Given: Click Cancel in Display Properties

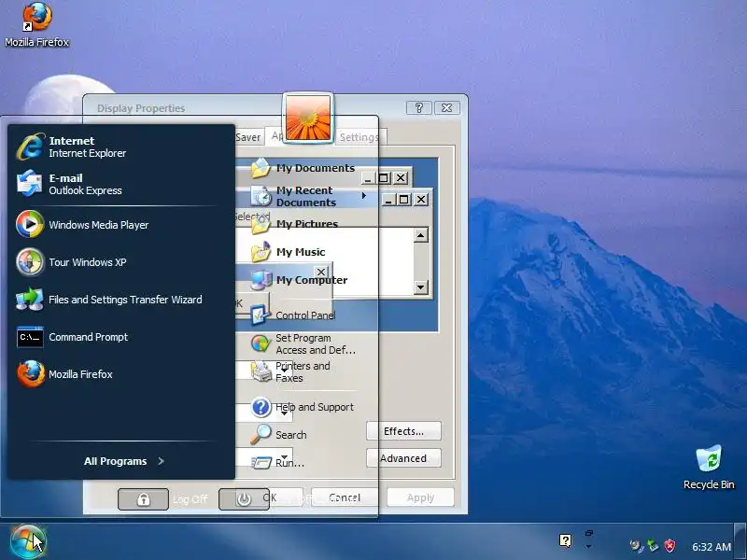Looking at the screenshot, I should click(x=345, y=497).
